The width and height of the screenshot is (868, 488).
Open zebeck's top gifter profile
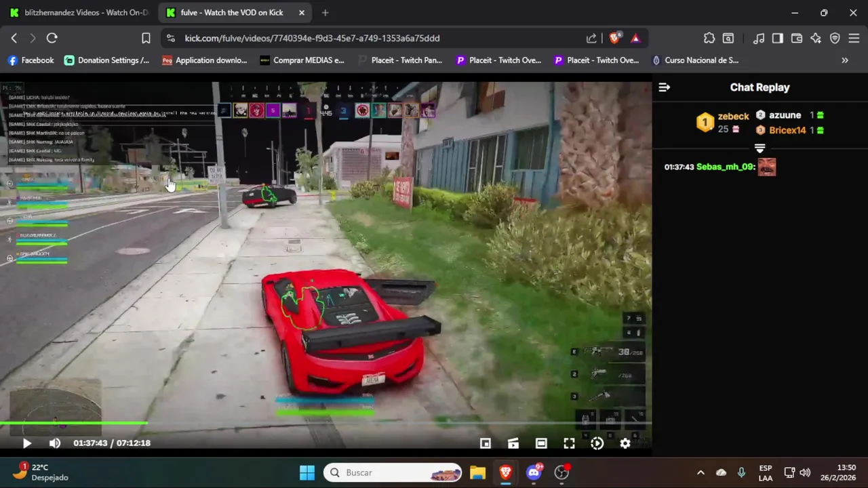(733, 117)
